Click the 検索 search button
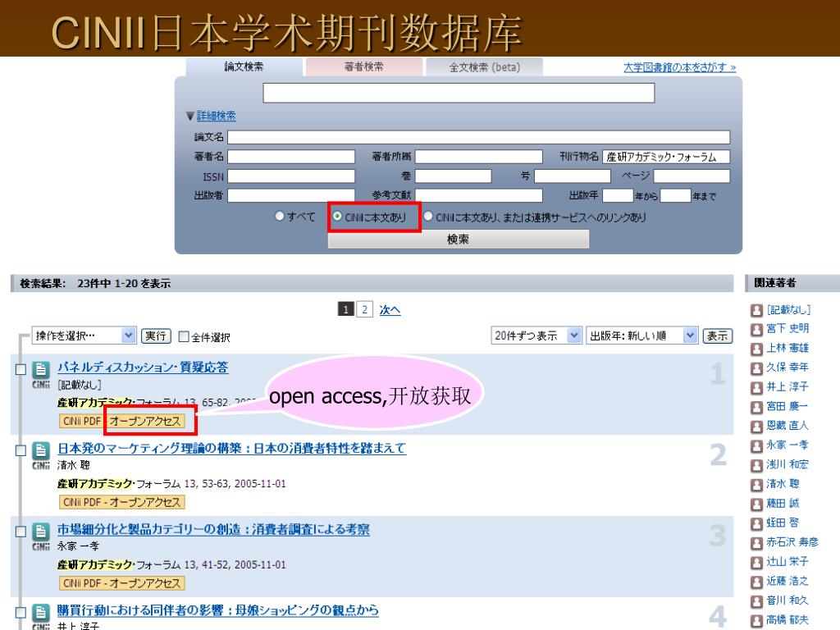This screenshot has width=840, height=630. 458,239
